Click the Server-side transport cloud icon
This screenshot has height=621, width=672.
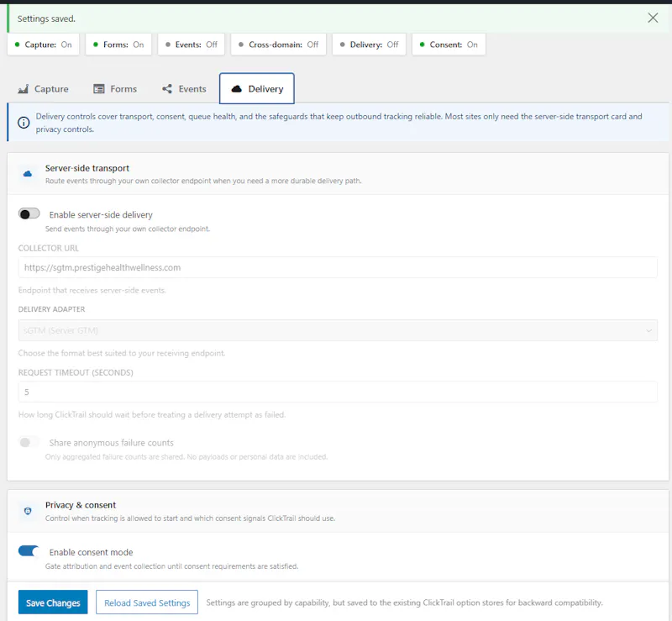pos(28,174)
